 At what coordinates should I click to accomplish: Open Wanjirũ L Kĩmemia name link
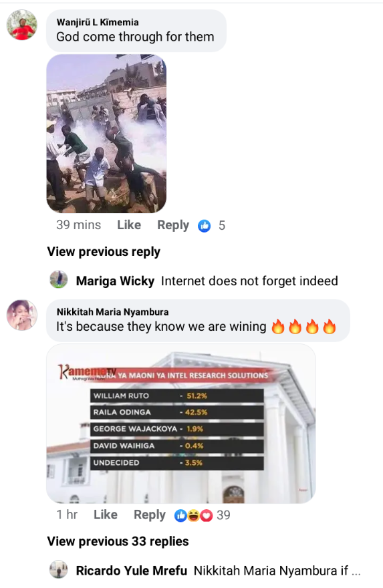[x=98, y=22]
